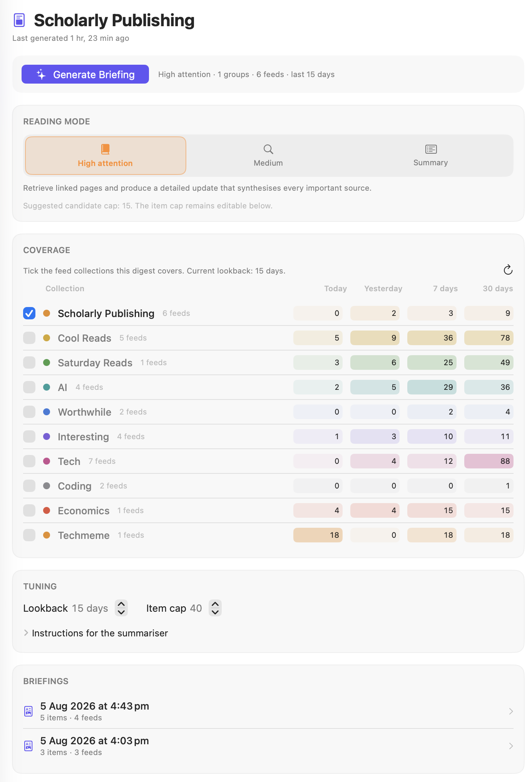
Task: Tick the Cool Reads collection checkbox
Action: click(x=29, y=338)
